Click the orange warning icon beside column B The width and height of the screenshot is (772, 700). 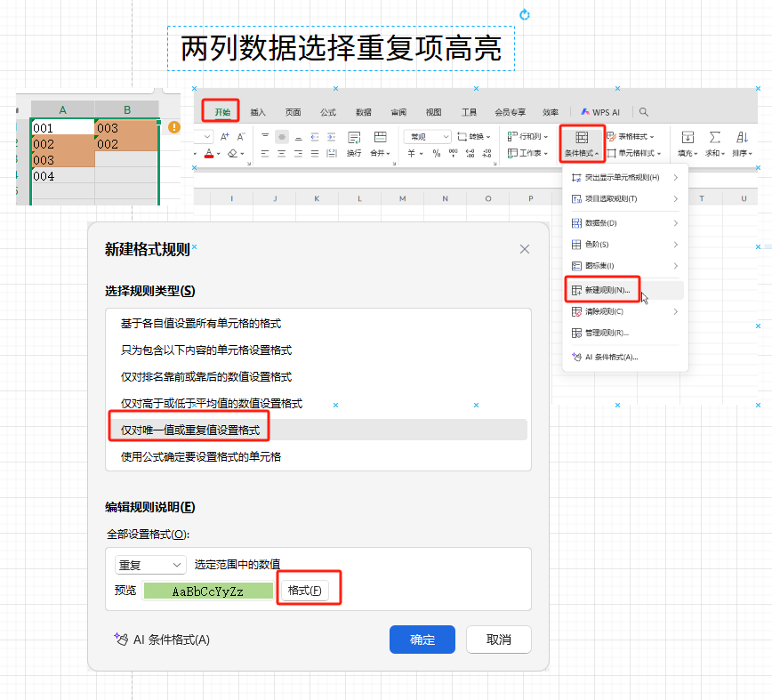pyautogui.click(x=174, y=127)
